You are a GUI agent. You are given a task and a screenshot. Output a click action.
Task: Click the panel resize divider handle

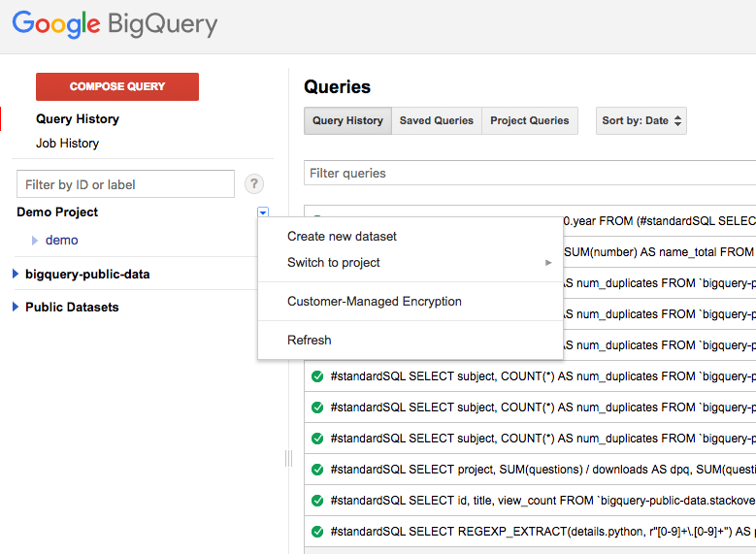[287, 458]
